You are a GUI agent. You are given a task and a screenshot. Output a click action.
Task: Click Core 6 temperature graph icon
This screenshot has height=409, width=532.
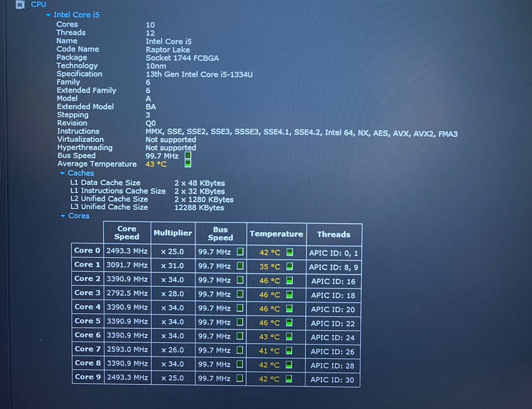pos(289,337)
